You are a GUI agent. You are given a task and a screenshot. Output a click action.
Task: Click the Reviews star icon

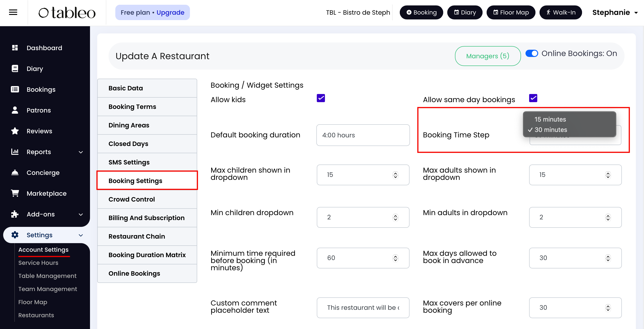15,131
